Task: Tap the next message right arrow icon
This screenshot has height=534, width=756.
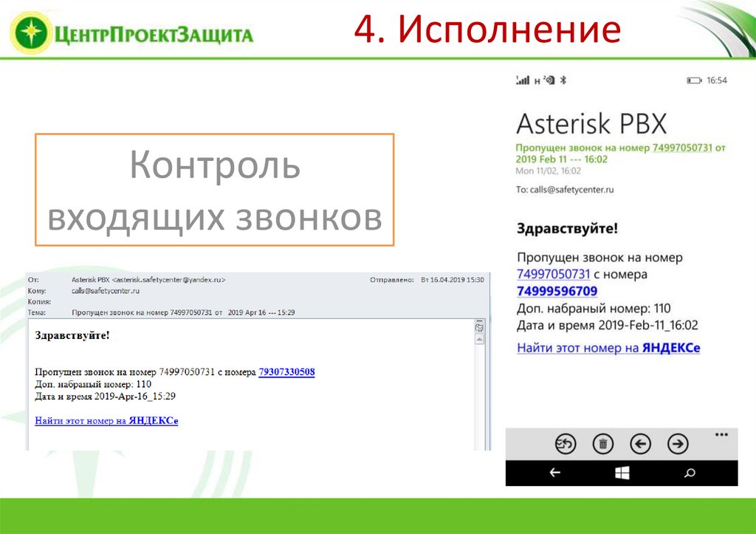Action: click(678, 444)
